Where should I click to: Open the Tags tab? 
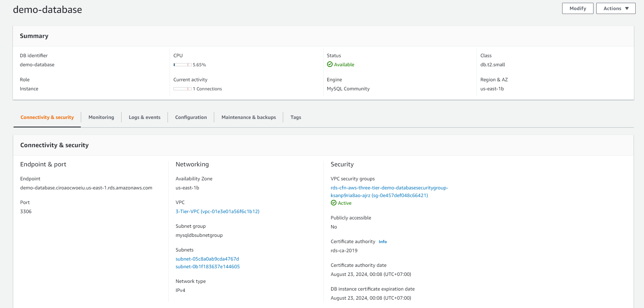click(x=296, y=117)
